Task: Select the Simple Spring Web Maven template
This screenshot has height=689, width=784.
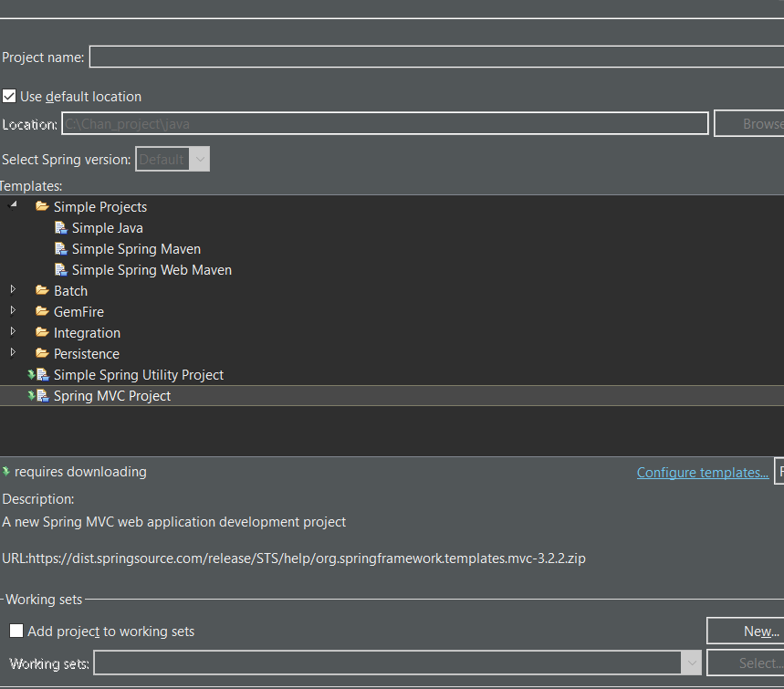Action: [x=152, y=270]
